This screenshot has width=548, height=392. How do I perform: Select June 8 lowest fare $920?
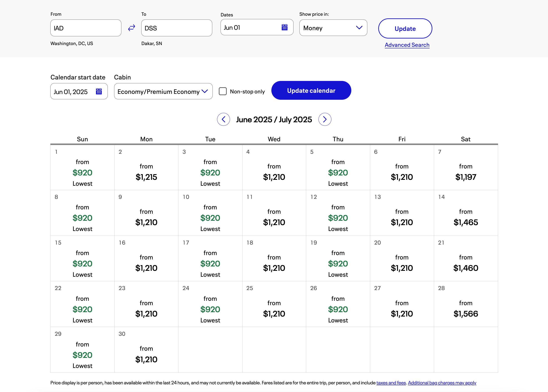(x=82, y=213)
